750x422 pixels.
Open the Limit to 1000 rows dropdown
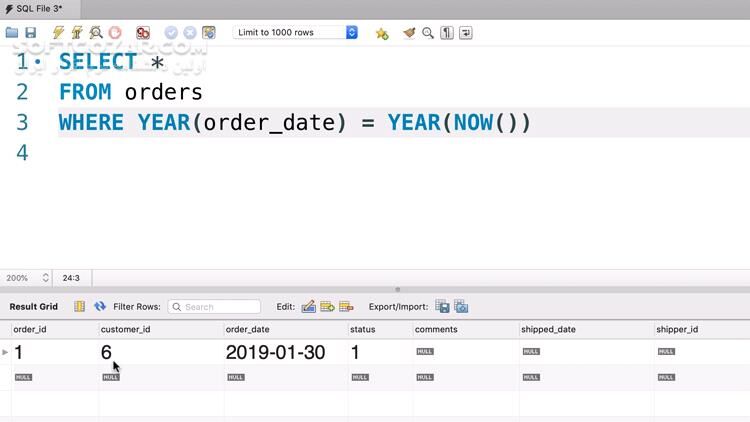(x=296, y=33)
